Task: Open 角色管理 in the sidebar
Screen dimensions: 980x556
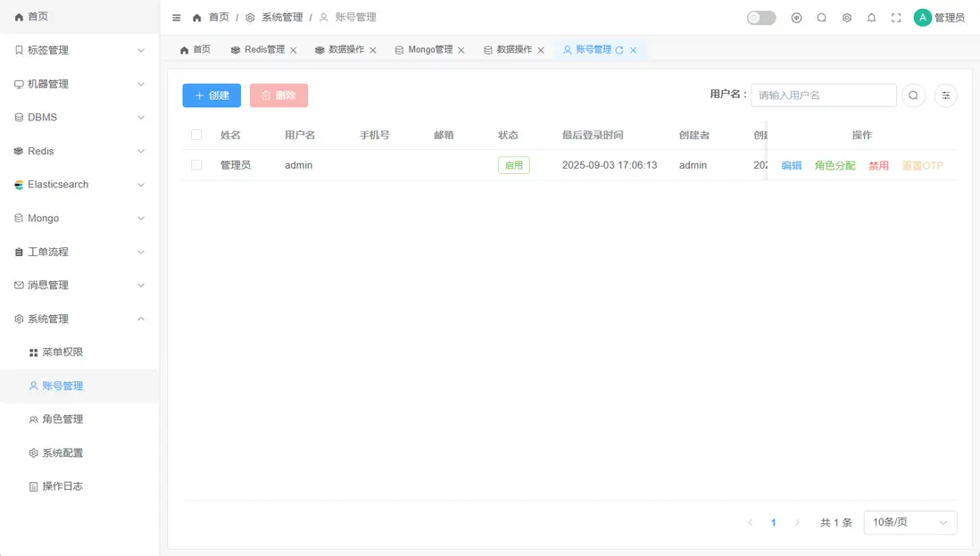Action: point(79,419)
